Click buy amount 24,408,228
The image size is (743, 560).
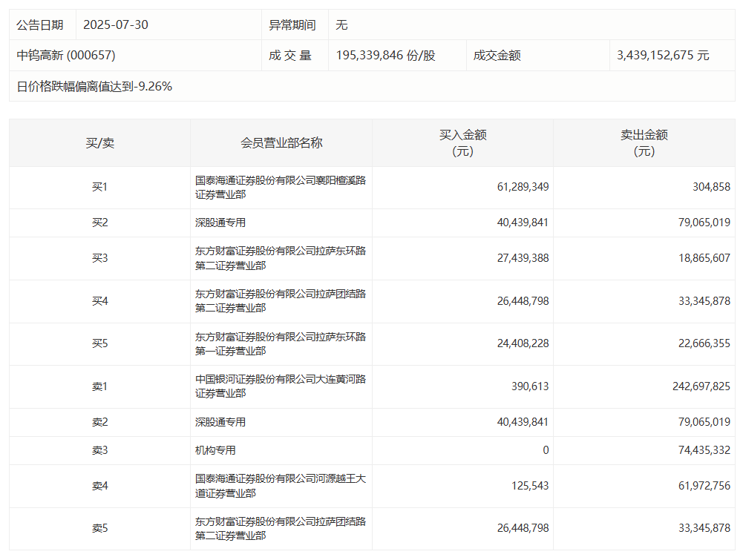coord(523,343)
